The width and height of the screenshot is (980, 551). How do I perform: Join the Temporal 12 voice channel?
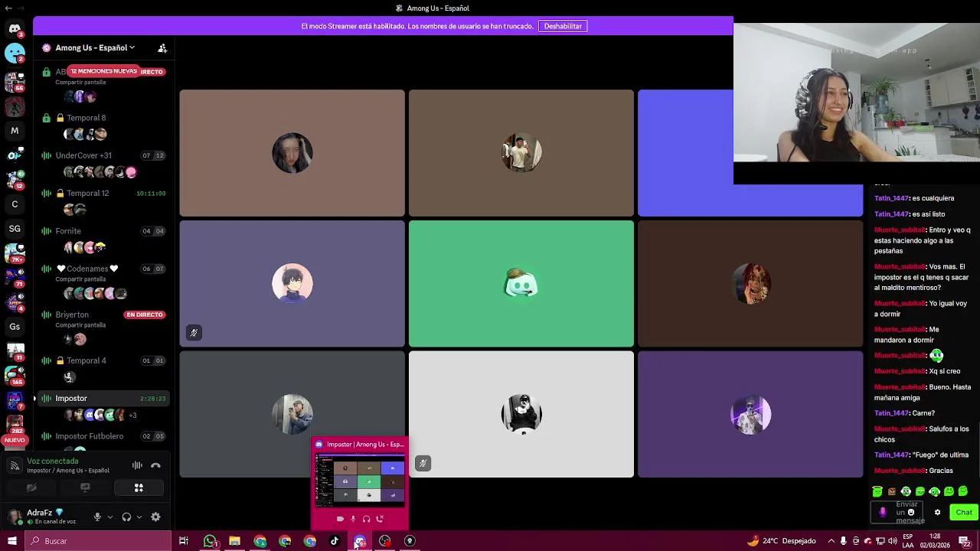pos(103,193)
